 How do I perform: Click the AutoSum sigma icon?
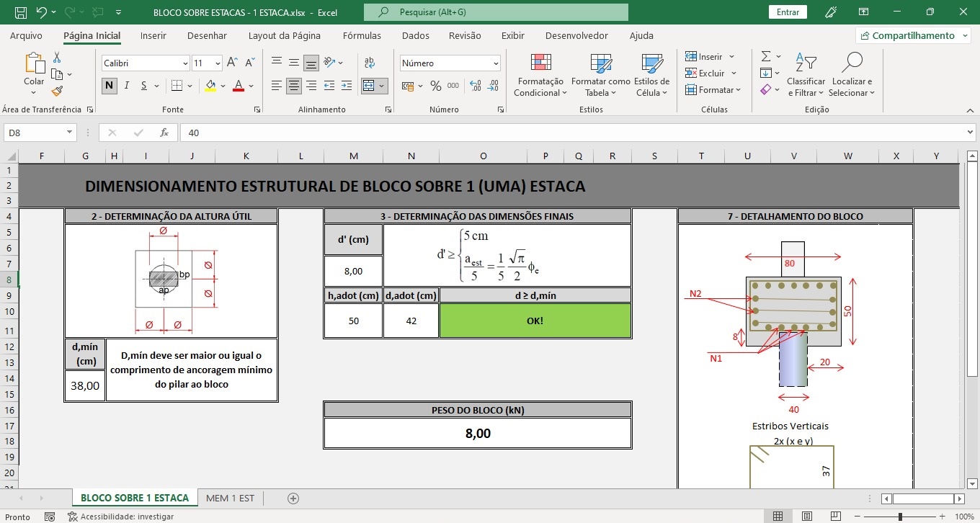tap(766, 56)
